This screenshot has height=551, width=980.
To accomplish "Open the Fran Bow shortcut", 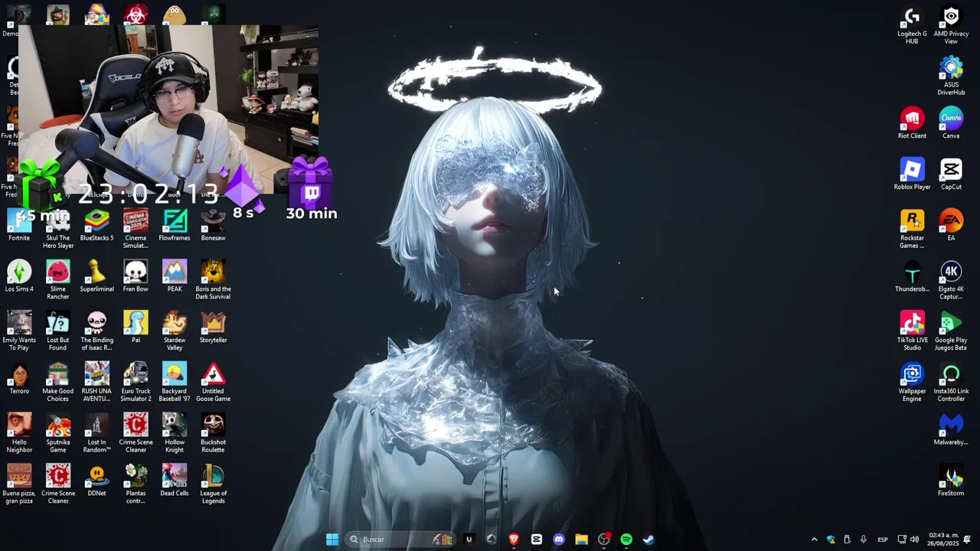I will click(136, 276).
